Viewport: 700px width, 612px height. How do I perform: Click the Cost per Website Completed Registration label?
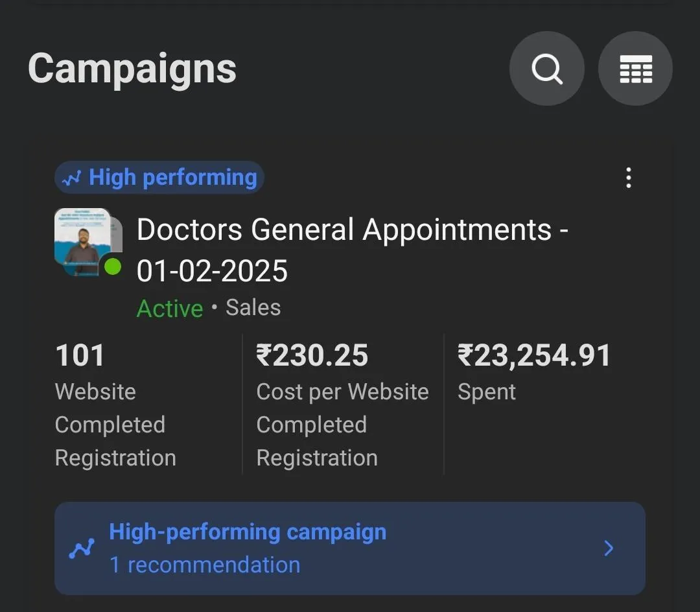(342, 425)
